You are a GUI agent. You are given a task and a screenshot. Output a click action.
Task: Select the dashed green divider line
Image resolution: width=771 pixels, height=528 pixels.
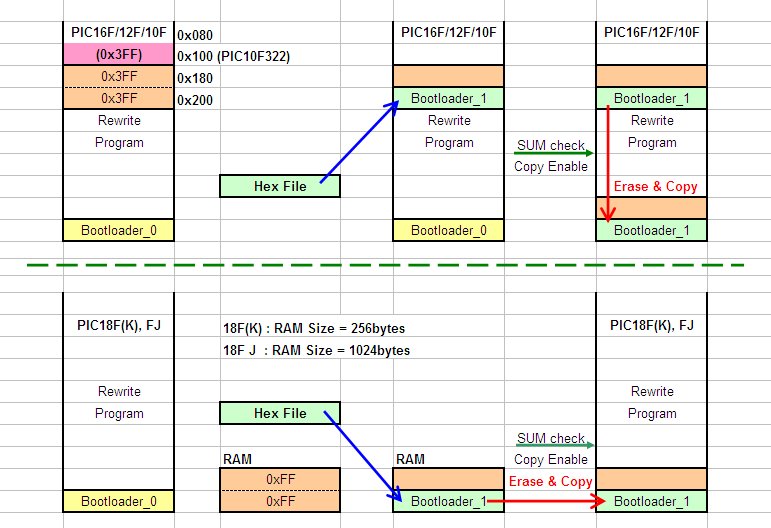[x=385, y=265]
